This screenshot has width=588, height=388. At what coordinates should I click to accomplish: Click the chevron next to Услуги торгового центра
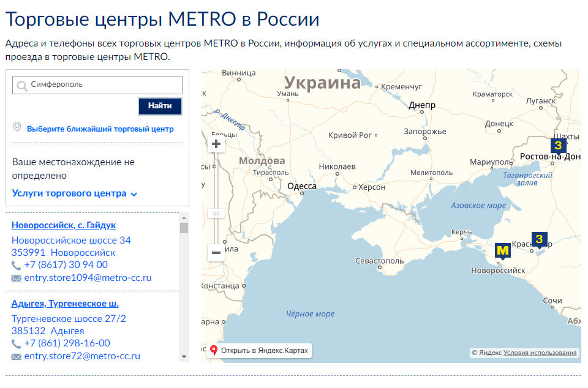click(x=134, y=194)
